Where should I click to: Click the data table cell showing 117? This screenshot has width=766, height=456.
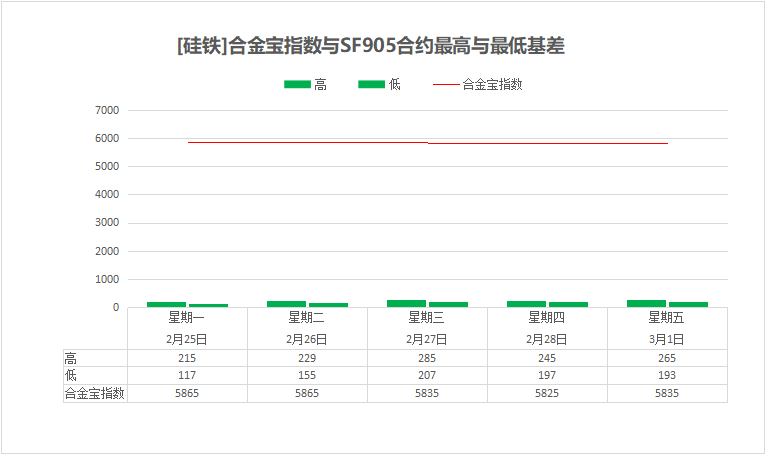click(187, 376)
